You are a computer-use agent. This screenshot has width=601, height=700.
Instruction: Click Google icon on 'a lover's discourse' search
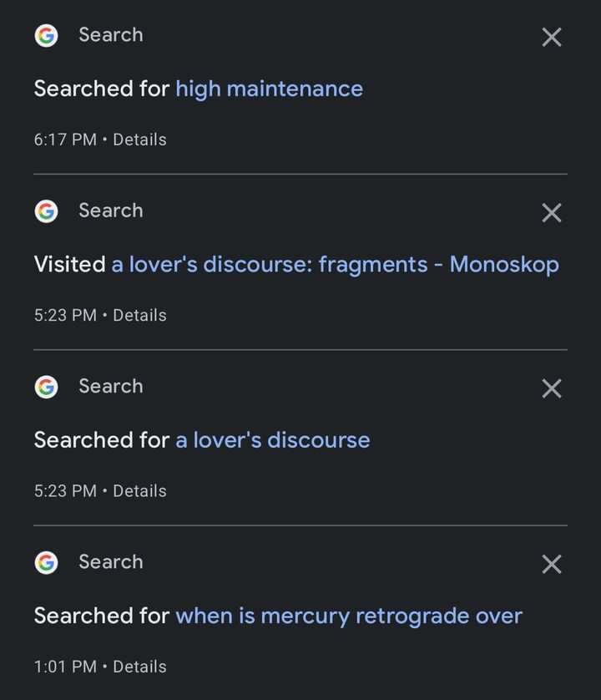click(x=47, y=387)
